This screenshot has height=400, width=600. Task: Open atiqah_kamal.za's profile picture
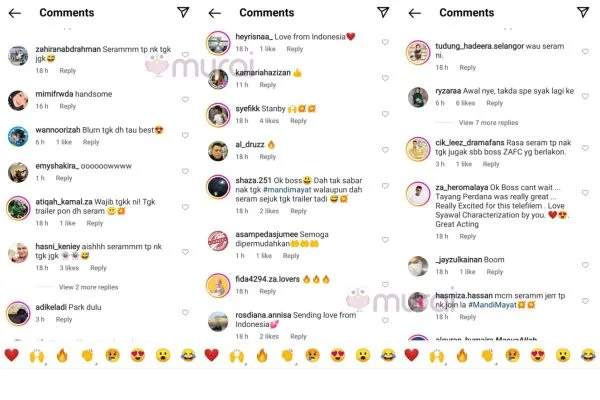(18, 208)
